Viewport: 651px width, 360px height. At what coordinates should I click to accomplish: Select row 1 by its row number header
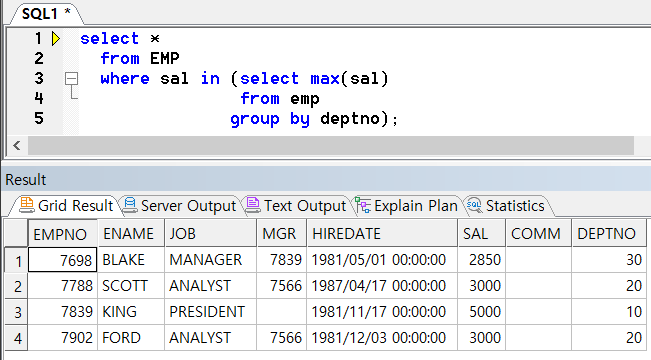tap(16, 260)
